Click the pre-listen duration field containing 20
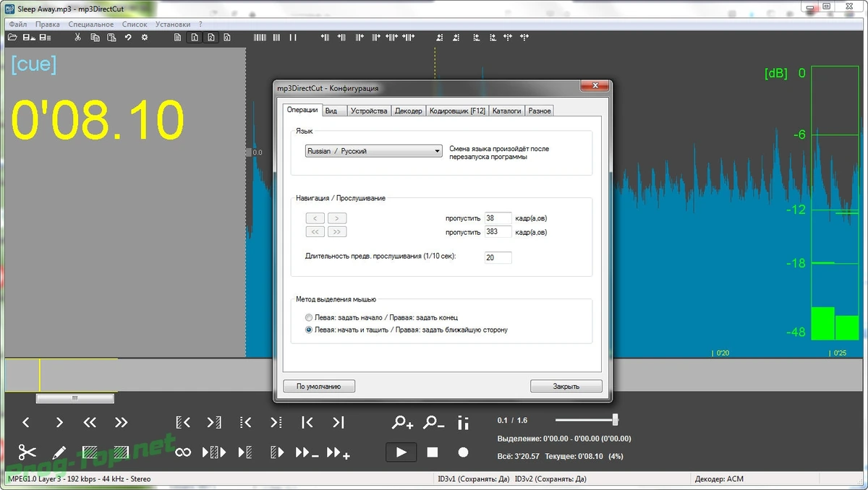The height and width of the screenshot is (490, 868). (x=498, y=257)
